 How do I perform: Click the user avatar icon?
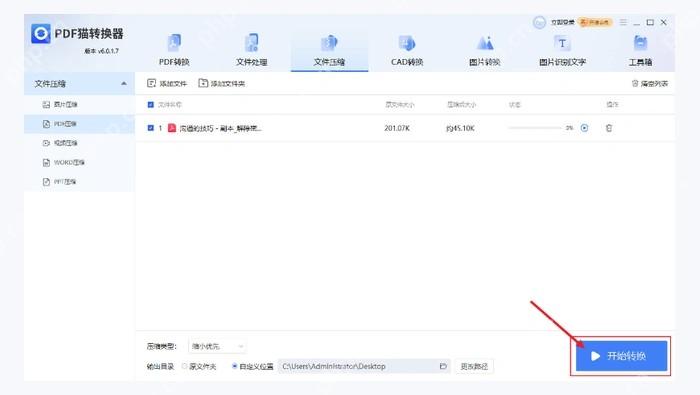(x=539, y=22)
